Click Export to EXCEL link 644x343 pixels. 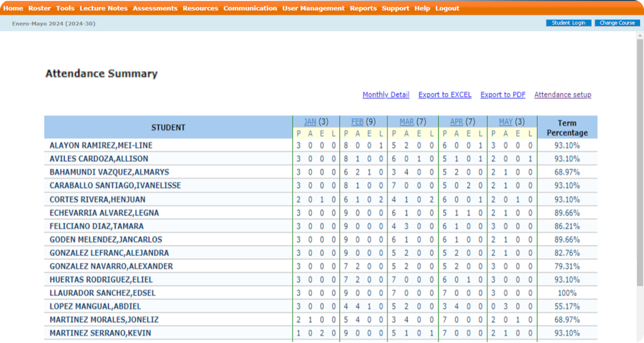(445, 95)
